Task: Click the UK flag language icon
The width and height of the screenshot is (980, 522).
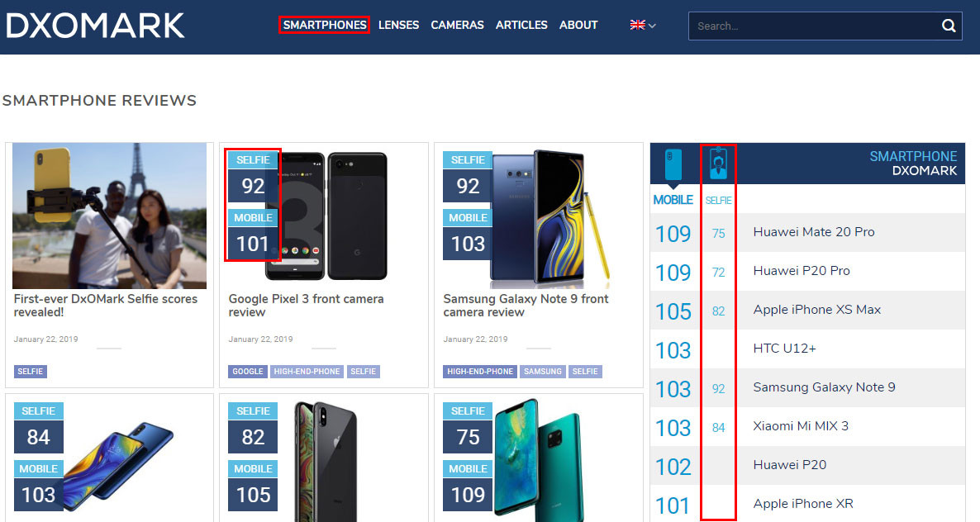Action: 638,25
